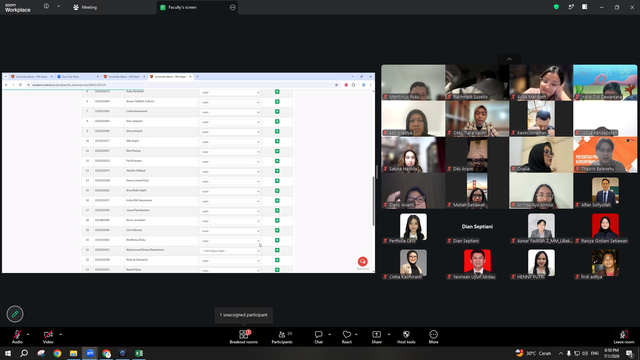Start screen sharing with Share button
The width and height of the screenshot is (640, 360).
point(376,337)
